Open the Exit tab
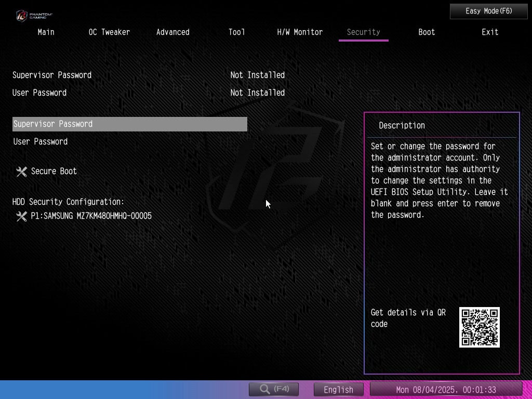Image resolution: width=532 pixels, height=399 pixels. click(x=490, y=32)
